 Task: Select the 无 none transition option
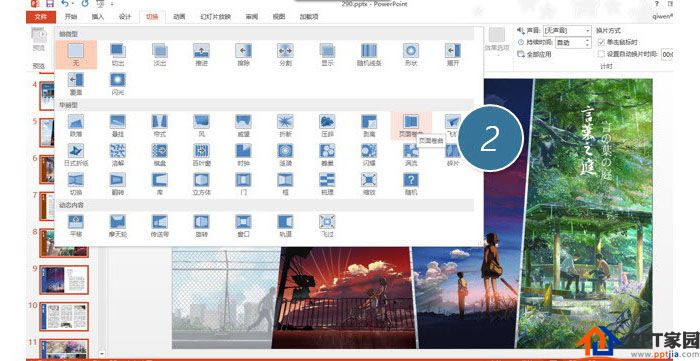pos(76,54)
